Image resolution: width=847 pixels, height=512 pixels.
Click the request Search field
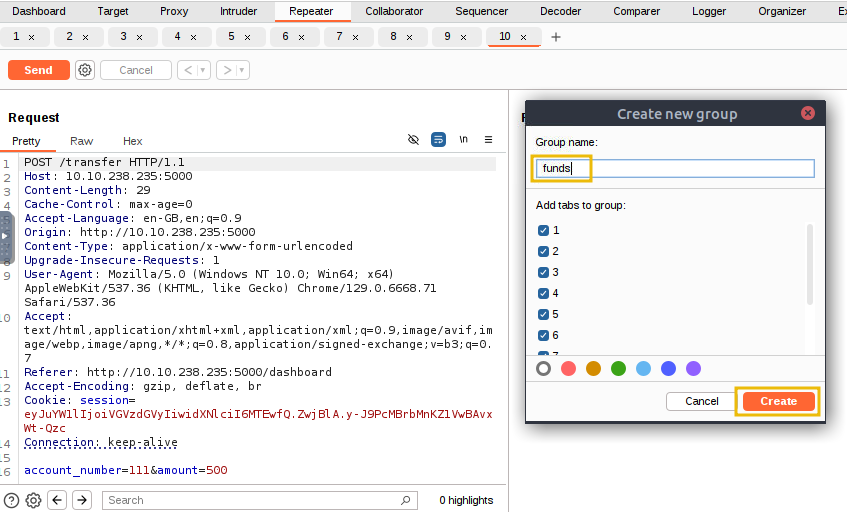click(x=260, y=501)
